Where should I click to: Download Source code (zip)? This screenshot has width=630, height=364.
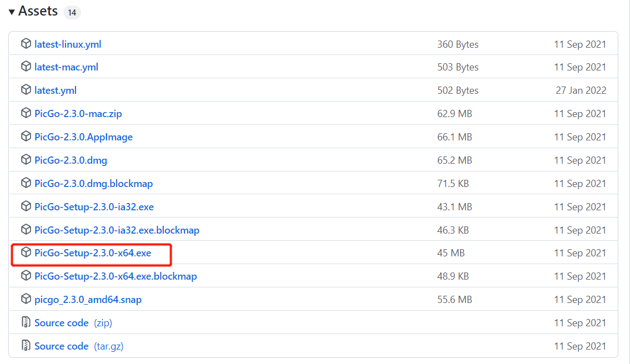click(73, 323)
